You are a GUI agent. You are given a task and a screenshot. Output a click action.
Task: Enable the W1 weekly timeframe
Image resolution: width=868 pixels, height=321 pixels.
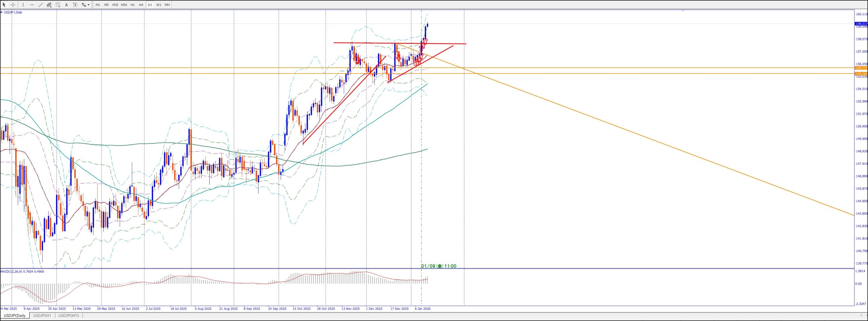point(159,5)
